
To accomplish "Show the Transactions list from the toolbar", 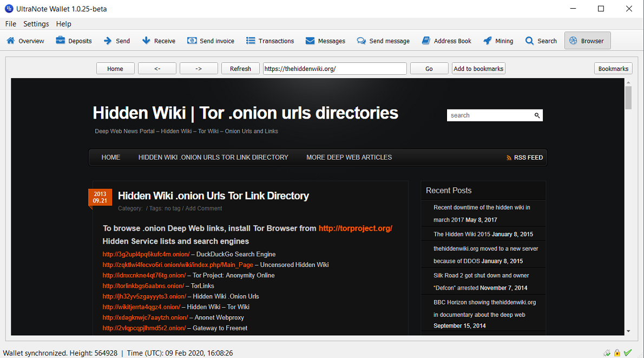I will pyautogui.click(x=270, y=41).
